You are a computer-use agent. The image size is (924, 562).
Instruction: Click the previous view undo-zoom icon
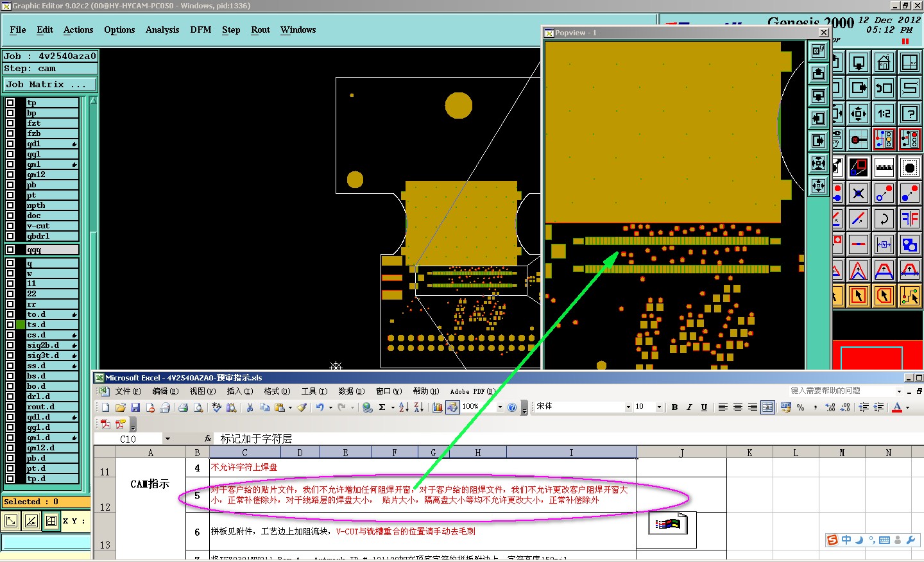(x=884, y=88)
